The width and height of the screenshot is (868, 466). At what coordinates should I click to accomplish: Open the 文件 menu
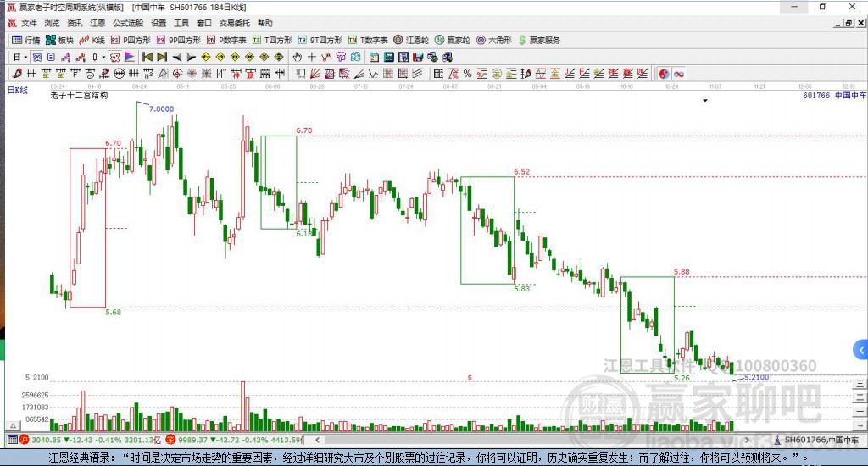(29, 23)
